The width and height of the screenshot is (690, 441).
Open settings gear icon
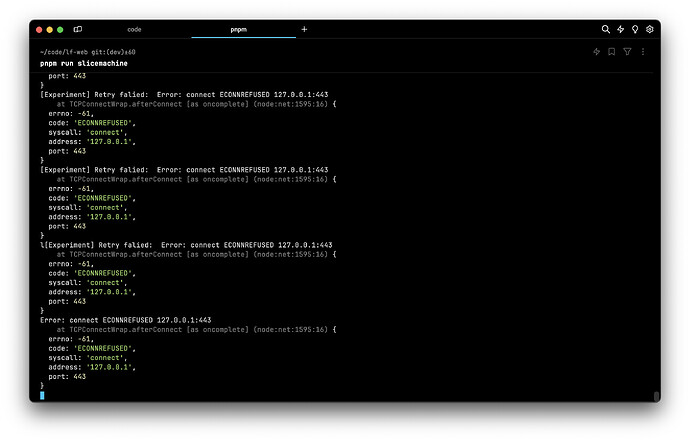(650, 29)
